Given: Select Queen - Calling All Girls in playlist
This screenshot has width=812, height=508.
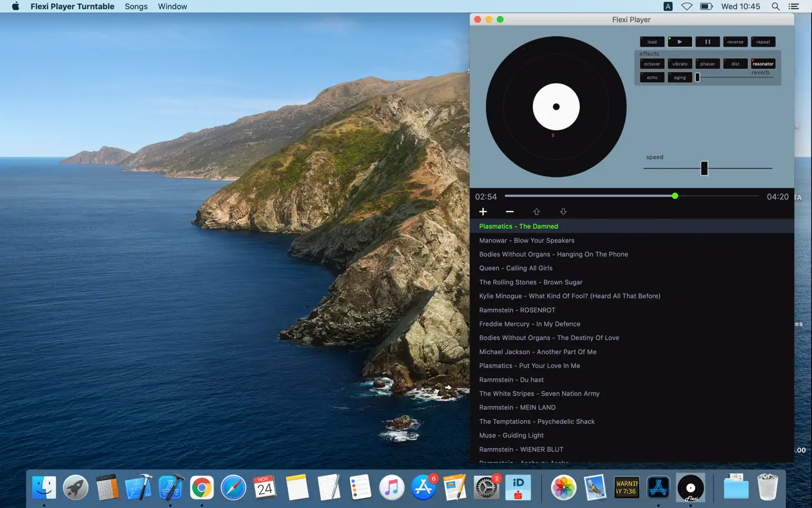Looking at the screenshot, I should (515, 268).
